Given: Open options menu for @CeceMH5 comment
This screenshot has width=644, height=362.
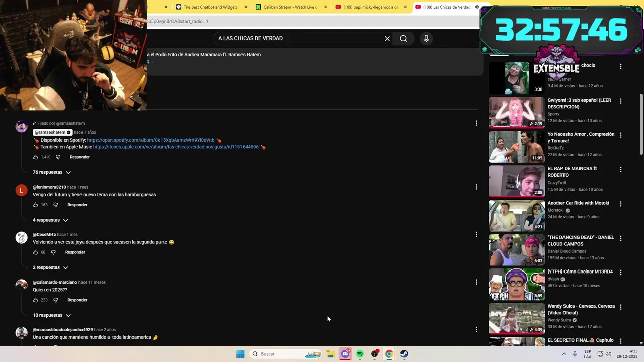Looking at the screenshot, I should click(x=476, y=234).
